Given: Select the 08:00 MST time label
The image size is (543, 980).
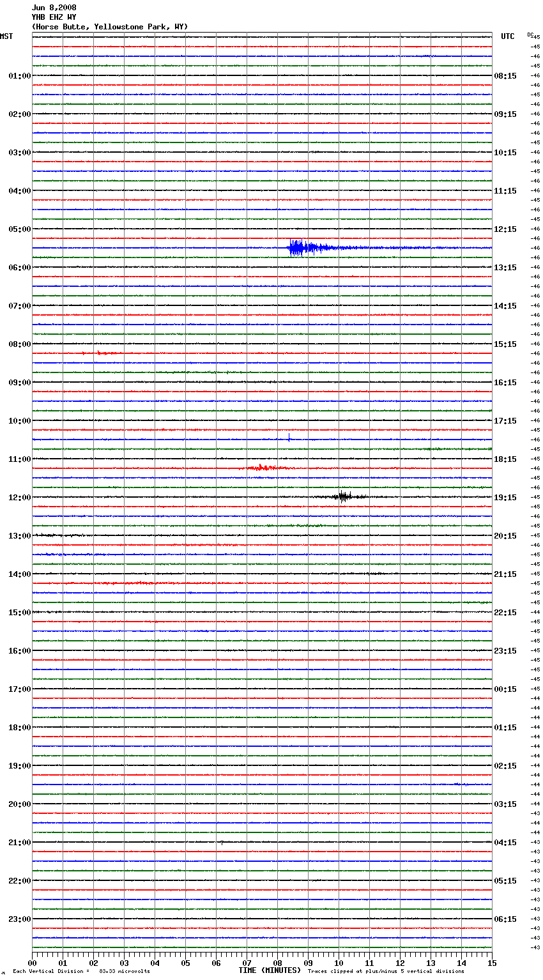Looking at the screenshot, I should tap(19, 344).
